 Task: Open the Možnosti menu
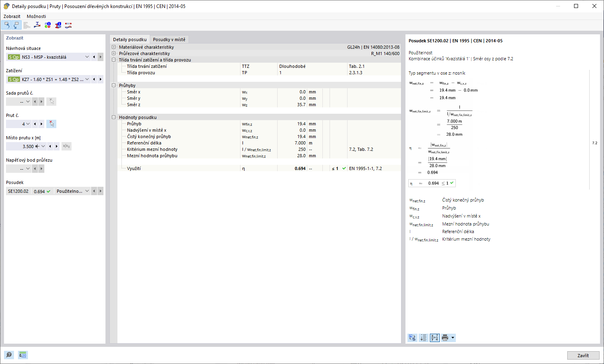36,16
